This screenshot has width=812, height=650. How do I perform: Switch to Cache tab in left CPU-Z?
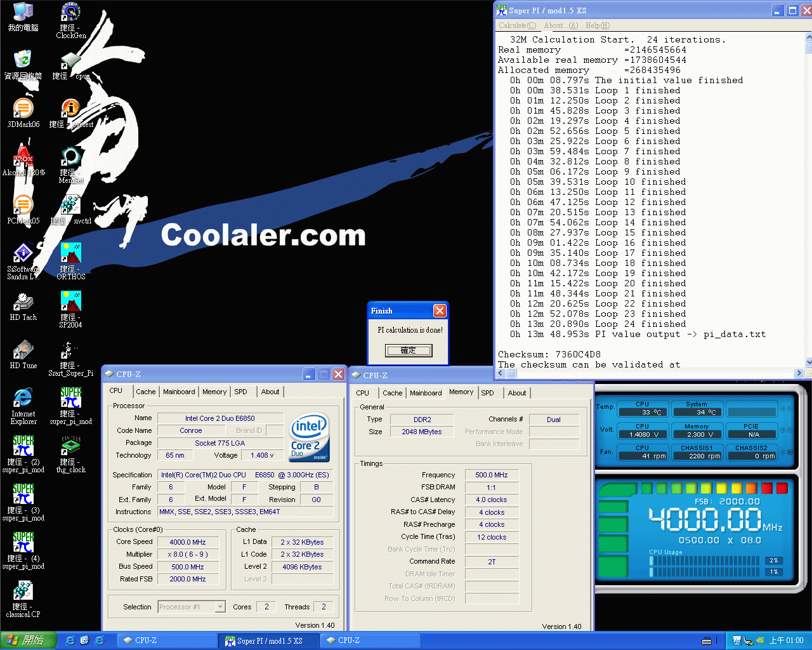click(145, 392)
